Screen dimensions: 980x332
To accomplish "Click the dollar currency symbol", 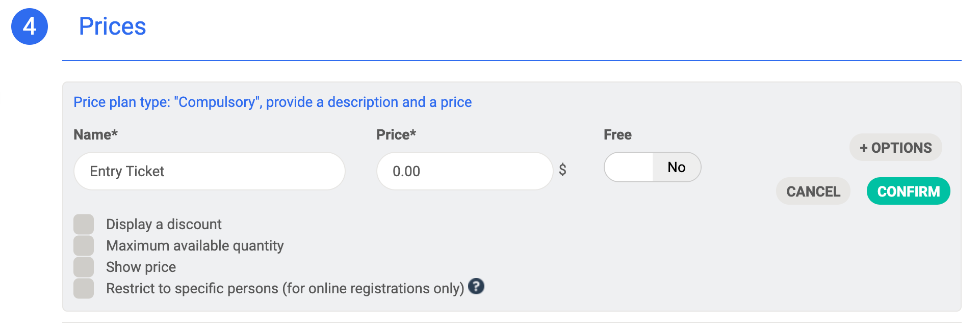I will tap(562, 170).
